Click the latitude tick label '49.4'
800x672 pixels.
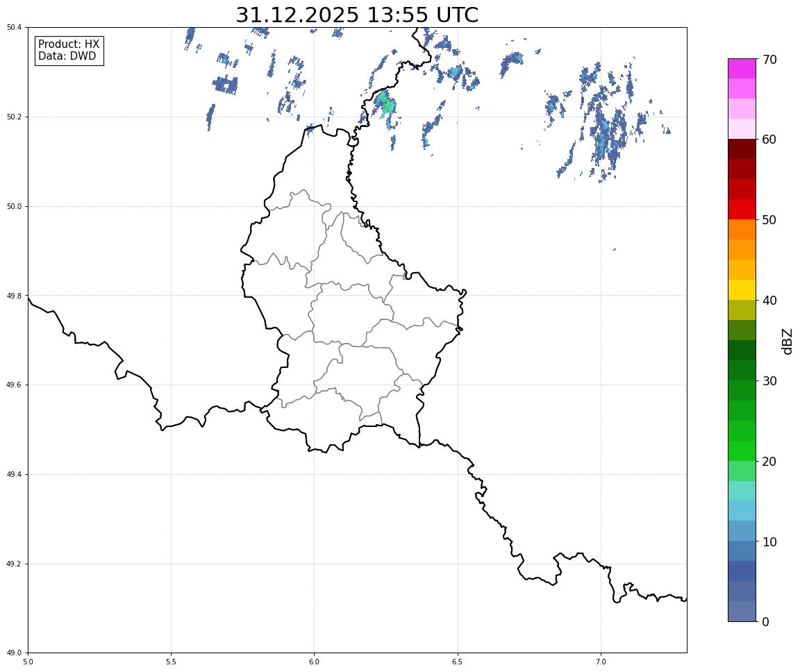click(14, 475)
